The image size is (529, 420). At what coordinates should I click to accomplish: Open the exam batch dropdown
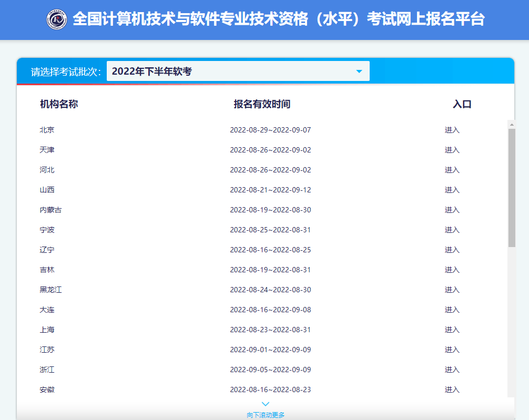[x=238, y=71]
